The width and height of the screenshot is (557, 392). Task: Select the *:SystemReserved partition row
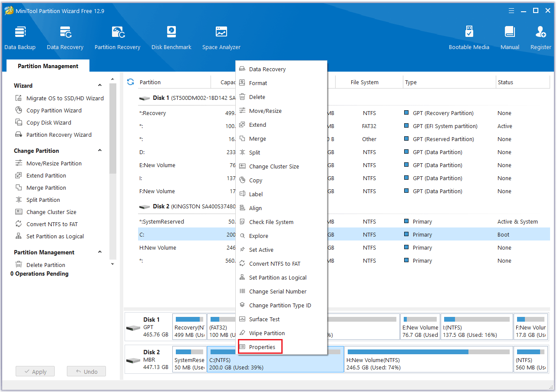[344, 221]
